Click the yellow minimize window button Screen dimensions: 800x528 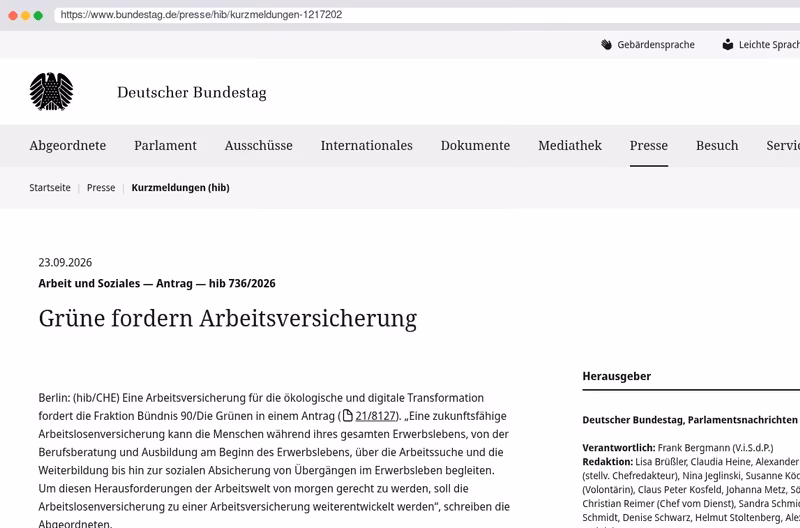[x=26, y=15]
